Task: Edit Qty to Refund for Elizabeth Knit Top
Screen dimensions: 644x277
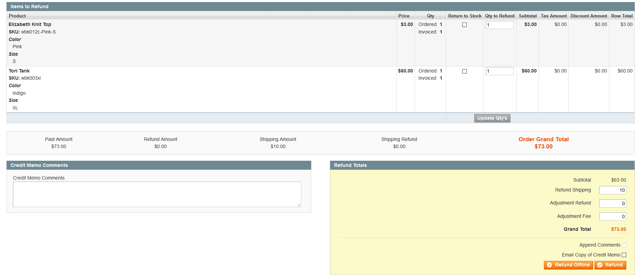Action: tap(499, 25)
